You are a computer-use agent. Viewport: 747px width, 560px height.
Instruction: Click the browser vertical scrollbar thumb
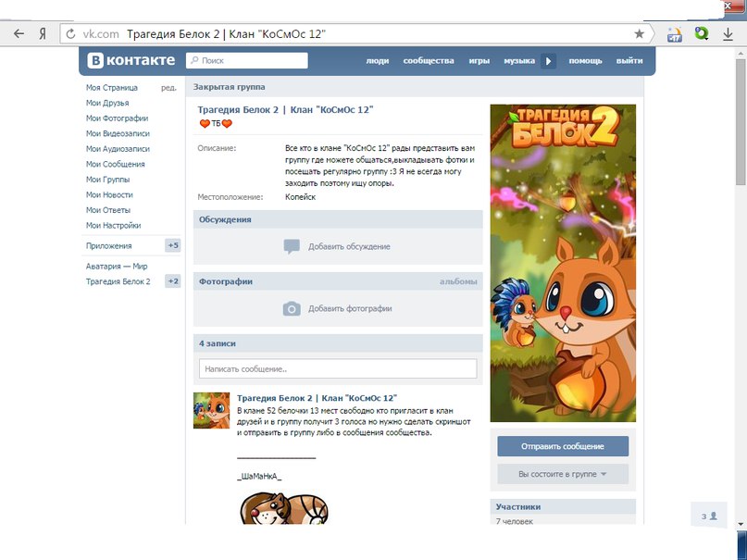741,122
